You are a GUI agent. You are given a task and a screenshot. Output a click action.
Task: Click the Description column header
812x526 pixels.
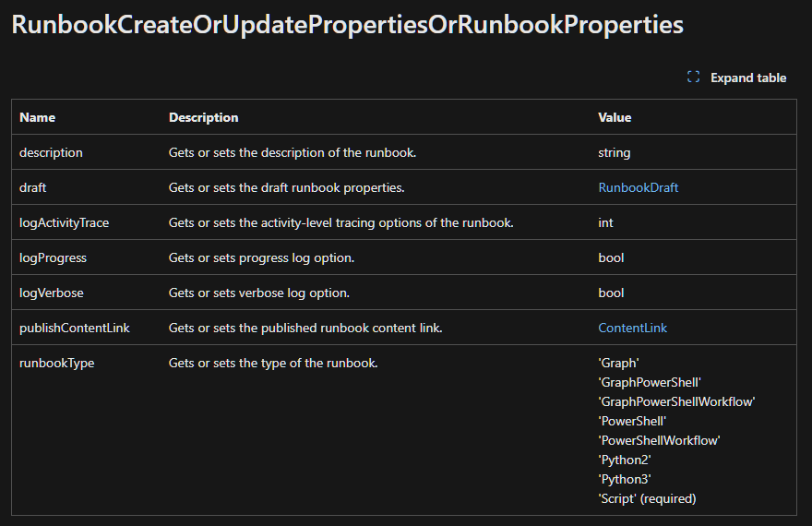204,117
